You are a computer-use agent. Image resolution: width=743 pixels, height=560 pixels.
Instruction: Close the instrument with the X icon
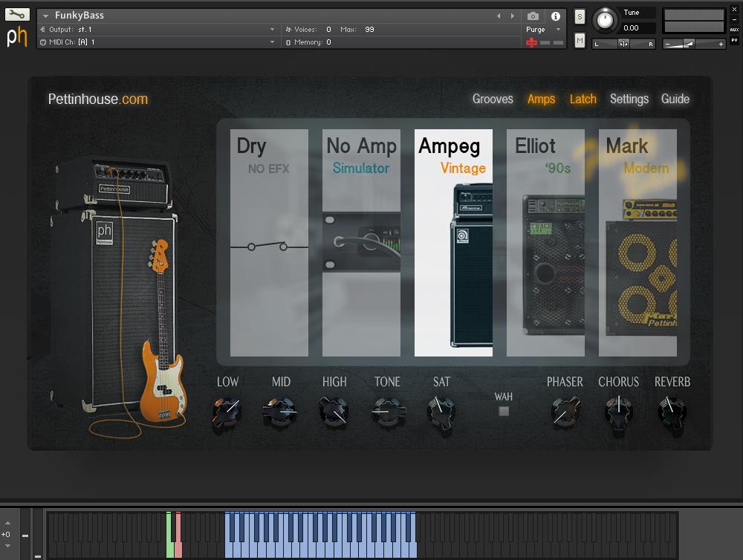[735, 10]
